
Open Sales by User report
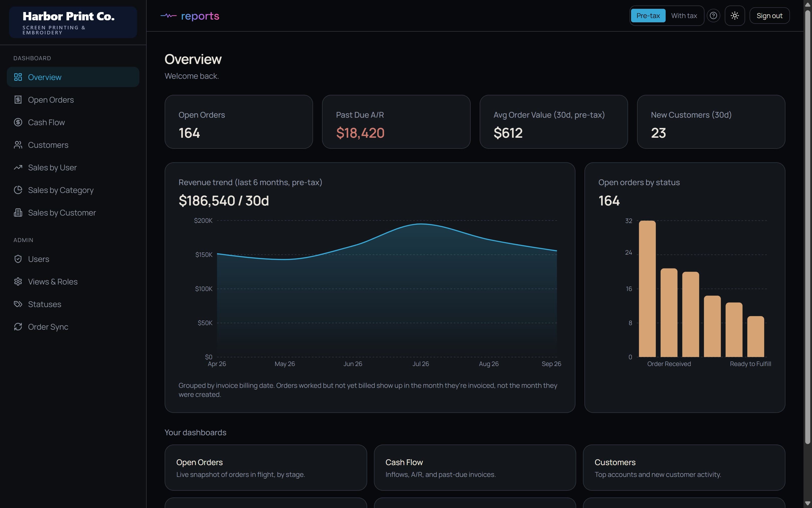pyautogui.click(x=73, y=167)
